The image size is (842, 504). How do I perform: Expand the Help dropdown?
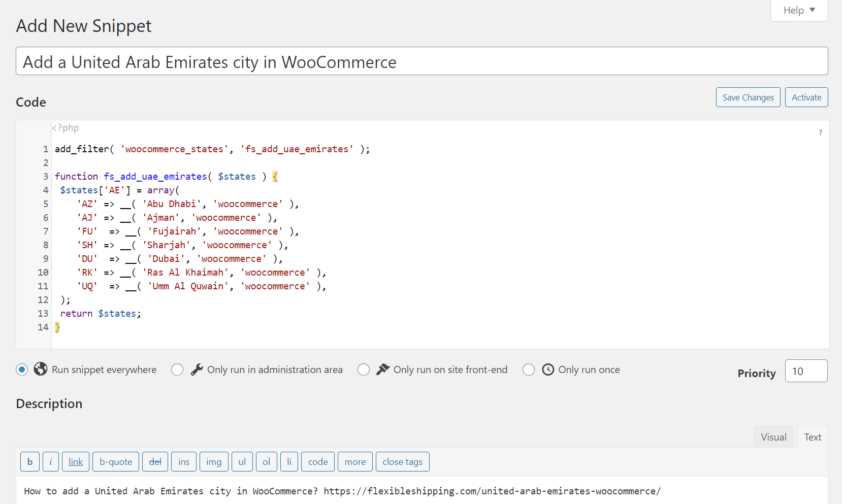(799, 10)
